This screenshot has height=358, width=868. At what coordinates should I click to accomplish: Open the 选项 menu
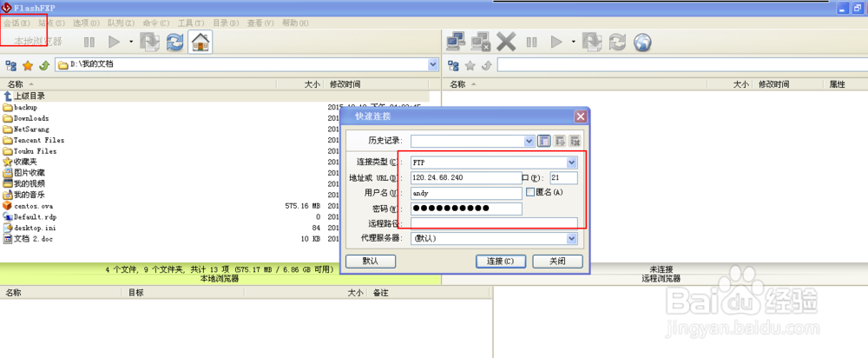[x=86, y=23]
